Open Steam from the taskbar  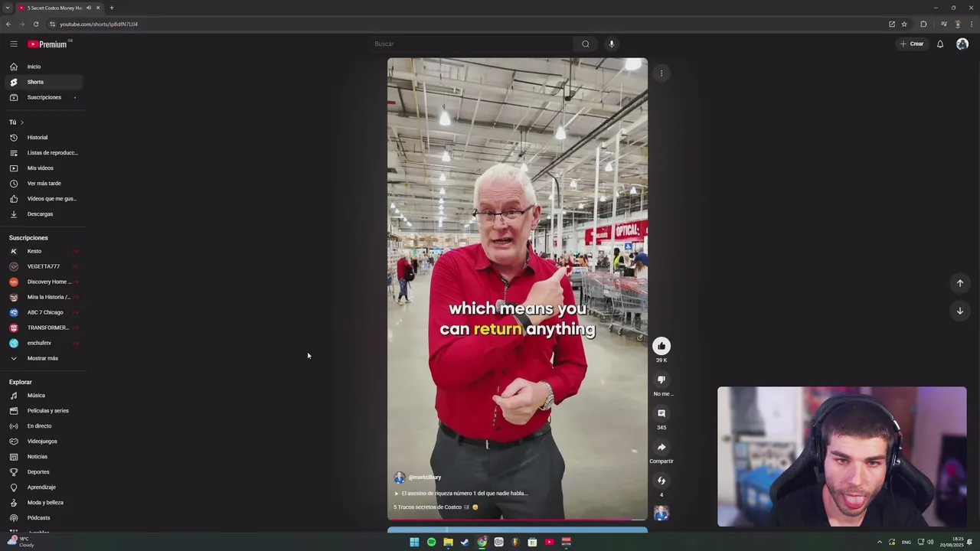[465, 542]
